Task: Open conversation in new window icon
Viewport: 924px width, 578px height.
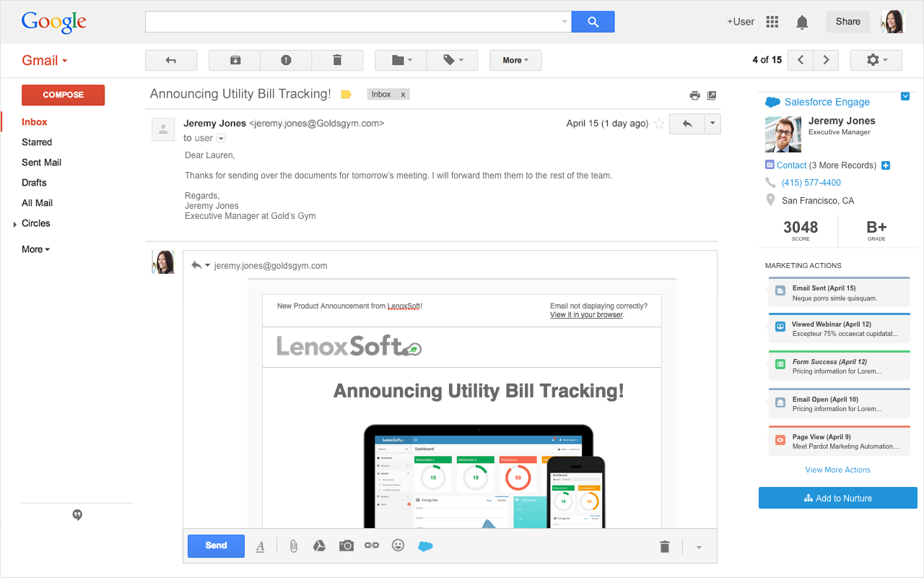Action: (x=711, y=95)
